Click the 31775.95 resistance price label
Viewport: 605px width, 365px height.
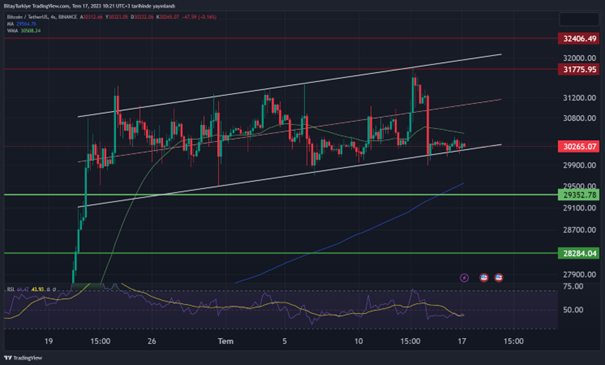[x=578, y=69]
